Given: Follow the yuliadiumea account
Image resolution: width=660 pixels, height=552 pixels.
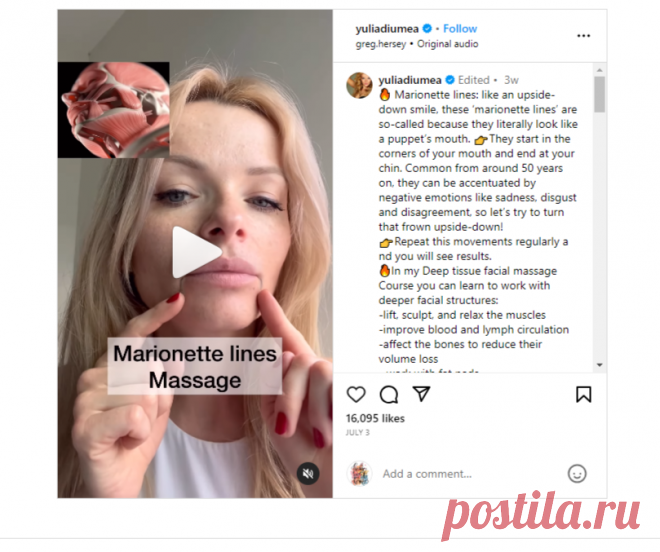Looking at the screenshot, I should [x=460, y=29].
